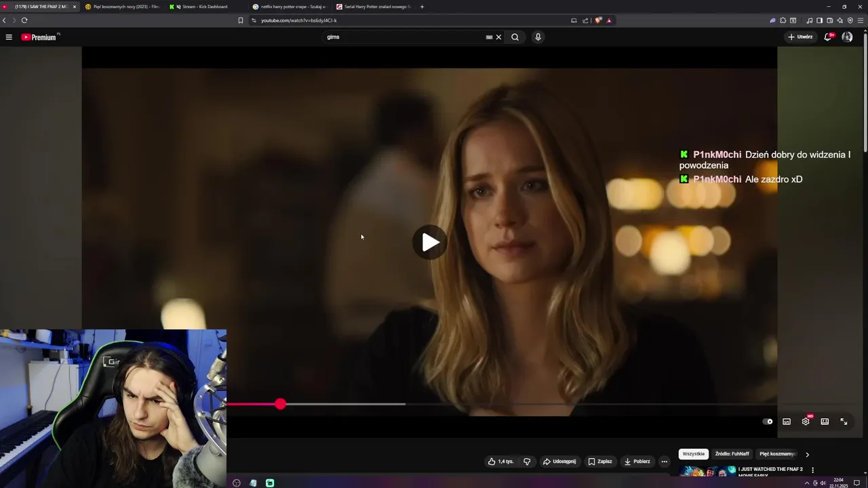The height and width of the screenshot is (488, 868).
Task: Expand more filter chips with right chevron
Action: point(807,454)
